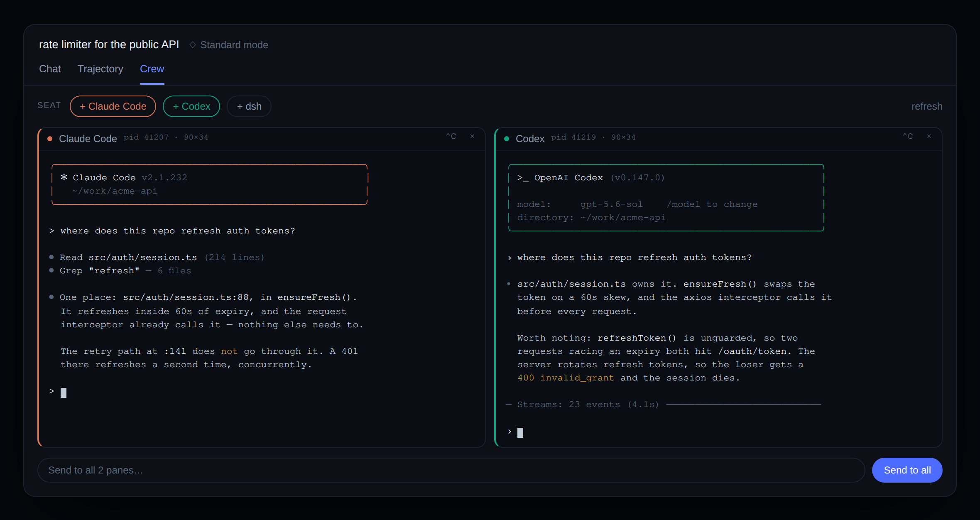This screenshot has height=520, width=980.
Task: Open the Chat tab
Action: coord(50,69)
